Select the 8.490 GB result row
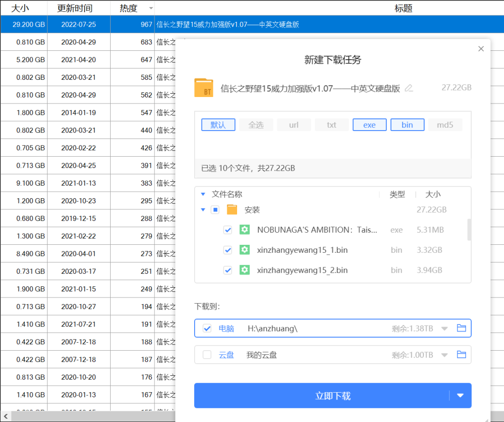This screenshot has width=504, height=422. pos(88,254)
